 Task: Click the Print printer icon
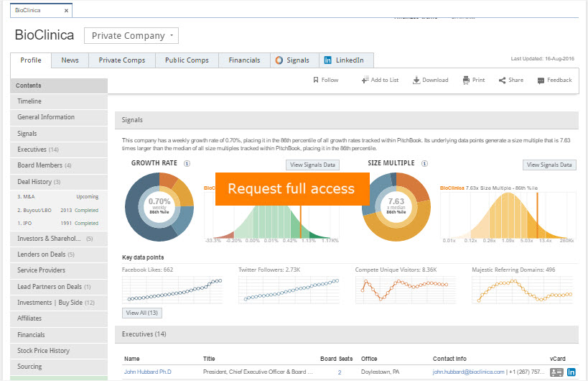coord(466,80)
